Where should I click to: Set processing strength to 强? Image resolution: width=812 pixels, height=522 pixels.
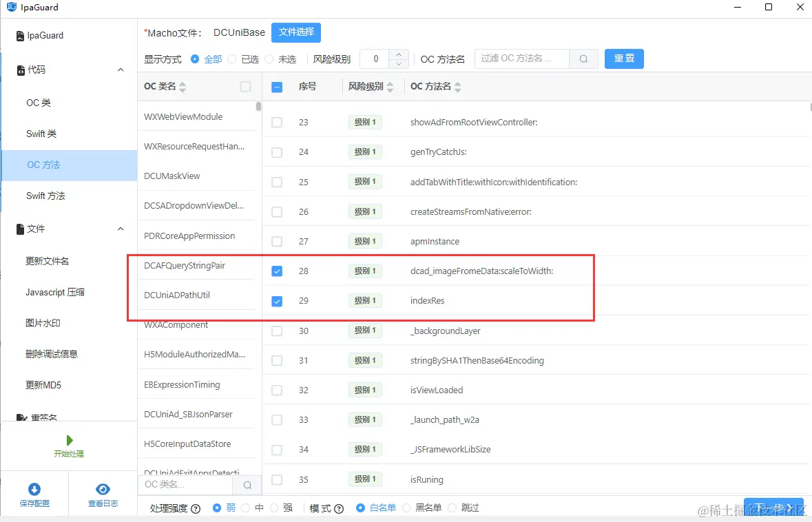[274, 508]
